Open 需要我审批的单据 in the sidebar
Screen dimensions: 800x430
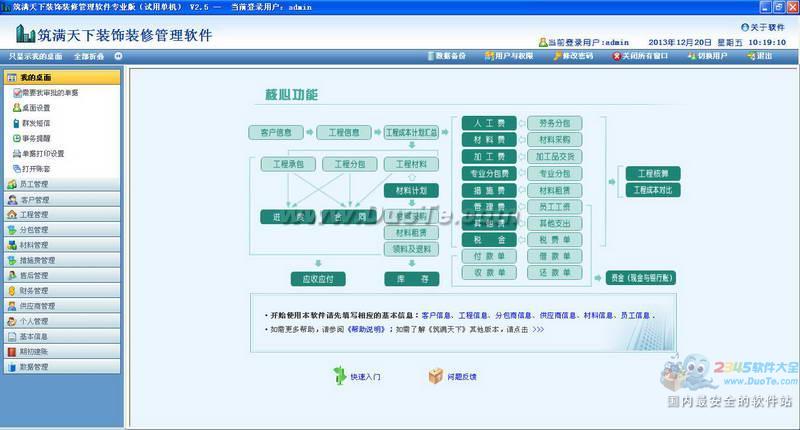(46, 93)
